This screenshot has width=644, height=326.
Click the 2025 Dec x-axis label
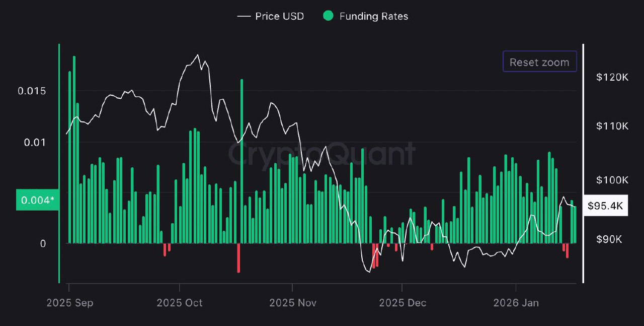coord(402,303)
